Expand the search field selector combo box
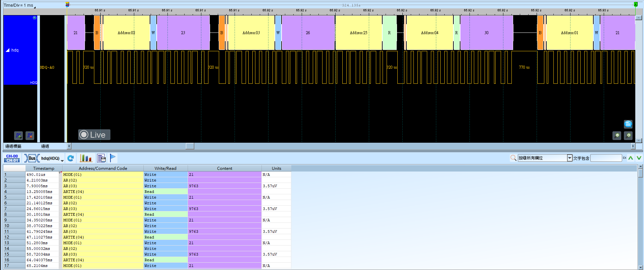This screenshot has height=270, width=644. point(569,158)
